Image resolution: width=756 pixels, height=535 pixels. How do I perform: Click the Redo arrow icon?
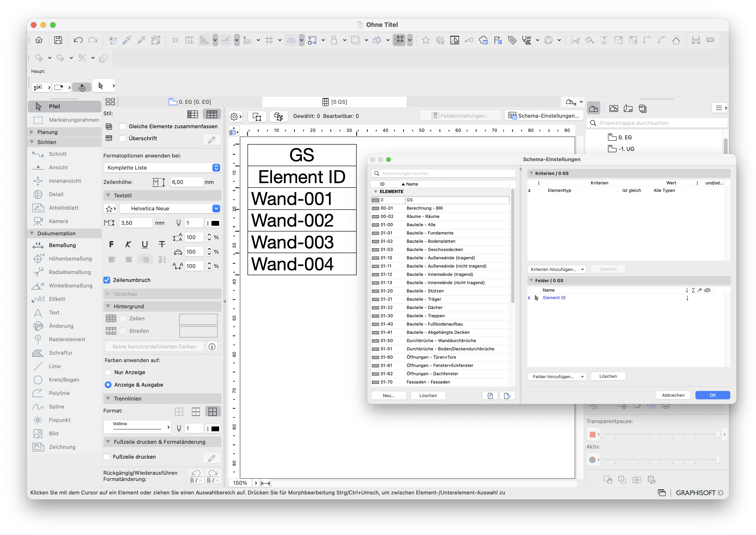[93, 40]
